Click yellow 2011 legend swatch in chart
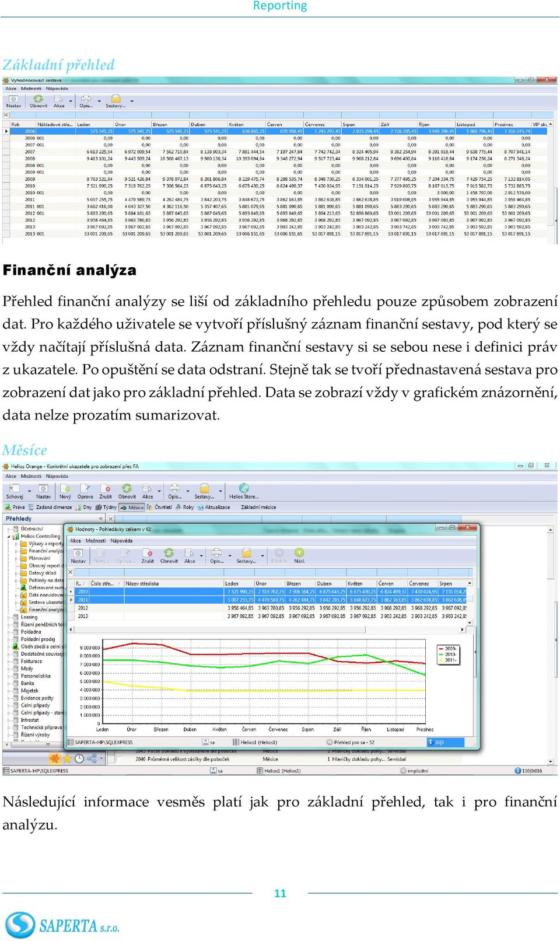This screenshot has width=560, height=941. pos(440,660)
